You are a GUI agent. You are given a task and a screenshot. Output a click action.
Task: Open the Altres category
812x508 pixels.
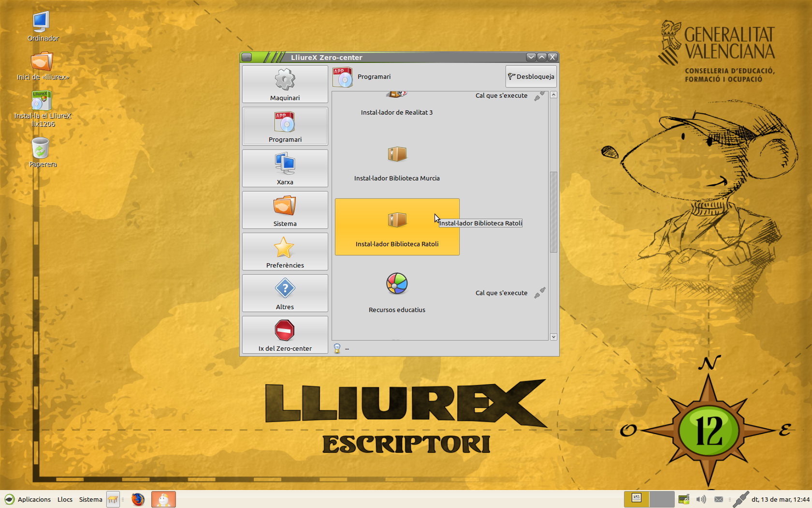pyautogui.click(x=285, y=293)
